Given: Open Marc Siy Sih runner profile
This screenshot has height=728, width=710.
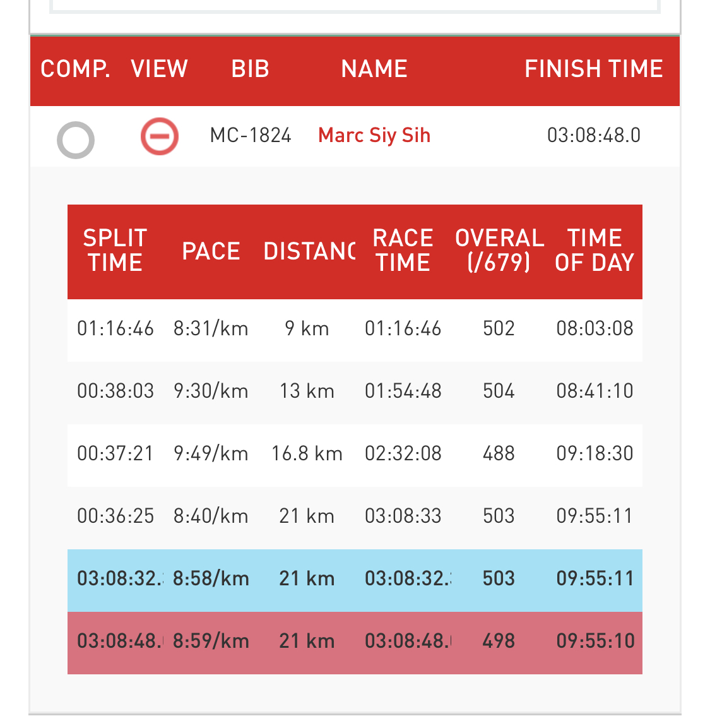Looking at the screenshot, I should click(374, 136).
